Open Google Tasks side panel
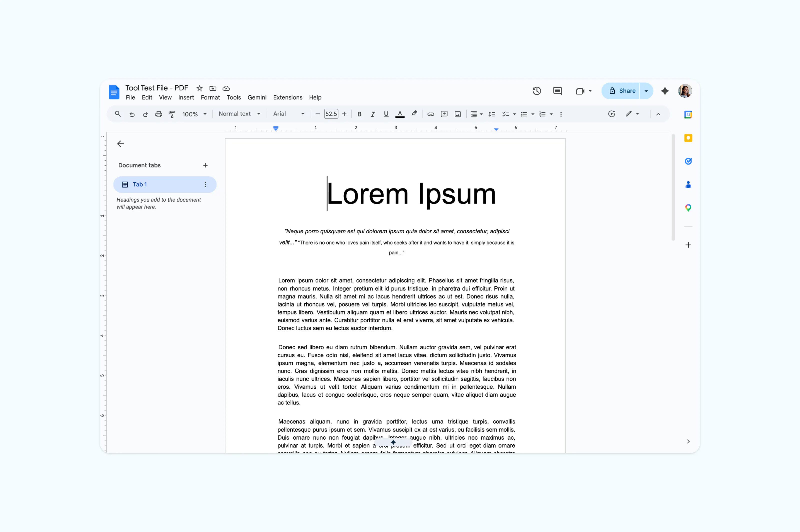Viewport: 800px width, 532px height. (x=688, y=161)
